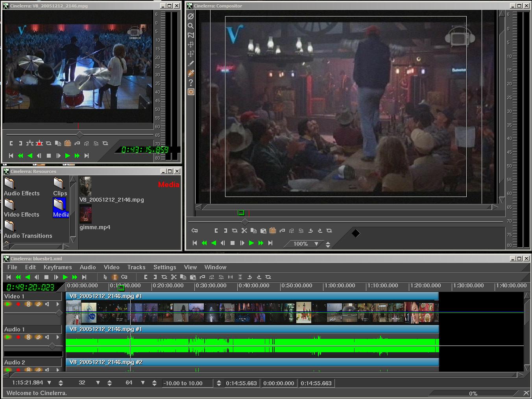This screenshot has width=532, height=399.
Task: Select the mask edit tool in Compositor
Action: click(x=191, y=35)
